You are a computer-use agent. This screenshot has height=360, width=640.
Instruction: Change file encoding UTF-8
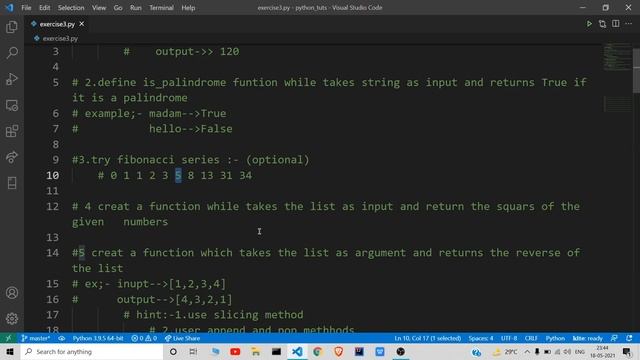(x=509, y=338)
